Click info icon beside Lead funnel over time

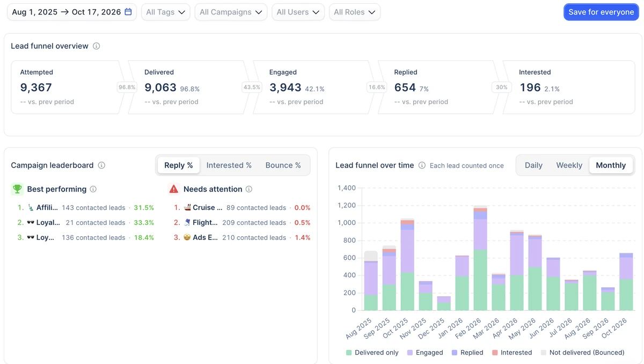(422, 165)
